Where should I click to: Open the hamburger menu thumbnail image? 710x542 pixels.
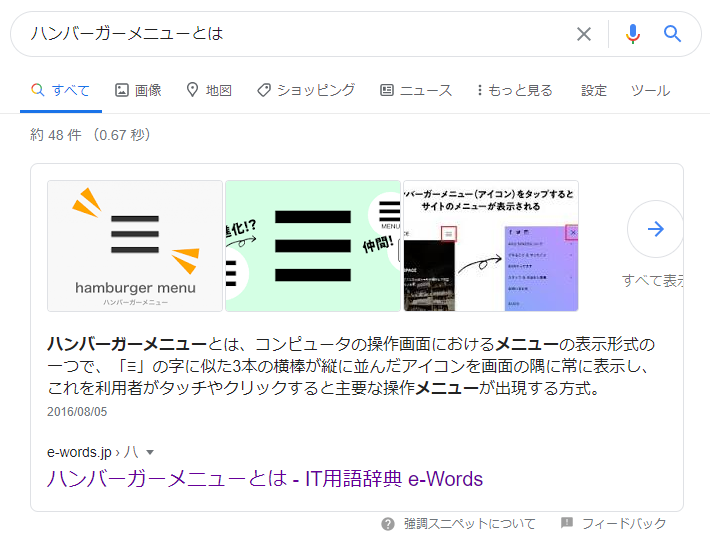pos(135,246)
